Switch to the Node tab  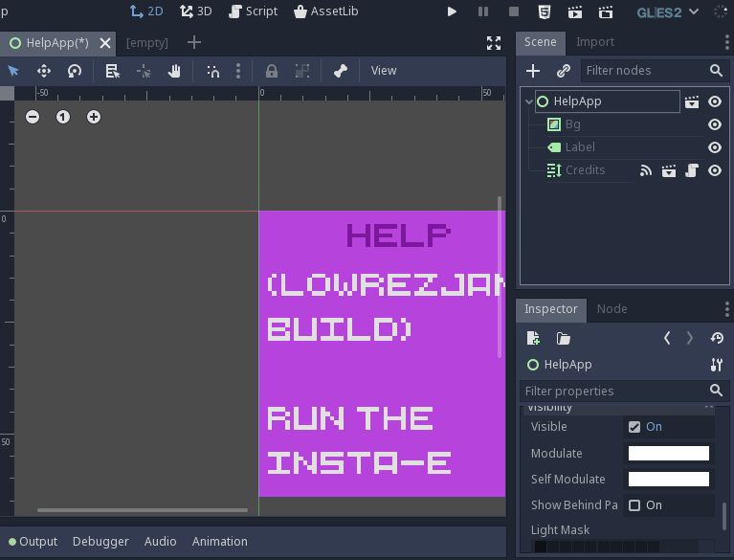(x=612, y=309)
